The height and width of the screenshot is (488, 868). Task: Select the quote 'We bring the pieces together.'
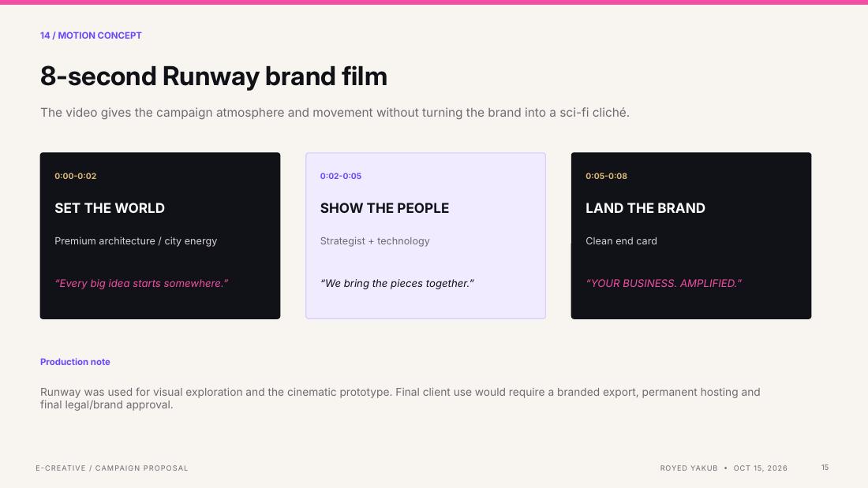[x=397, y=283]
